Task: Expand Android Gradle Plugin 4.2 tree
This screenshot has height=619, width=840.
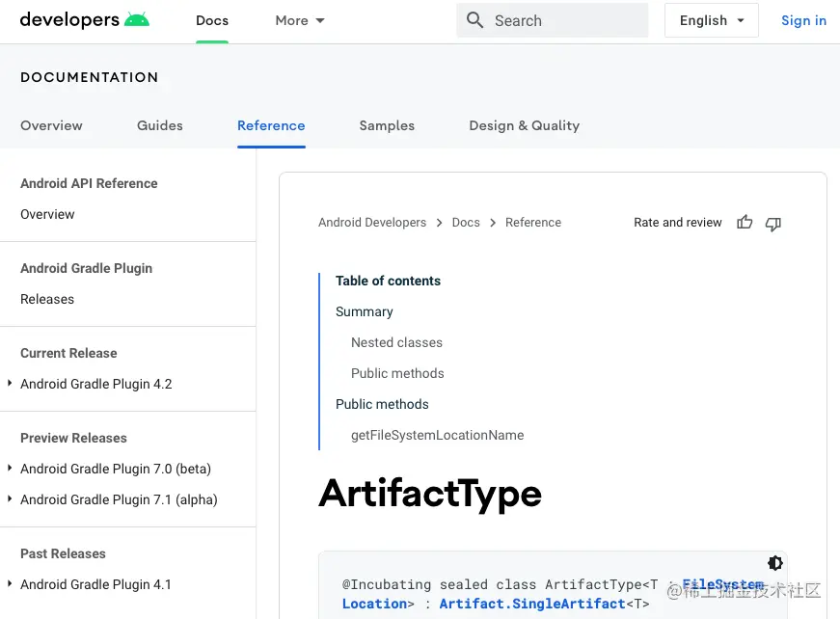Action: pyautogui.click(x=10, y=384)
